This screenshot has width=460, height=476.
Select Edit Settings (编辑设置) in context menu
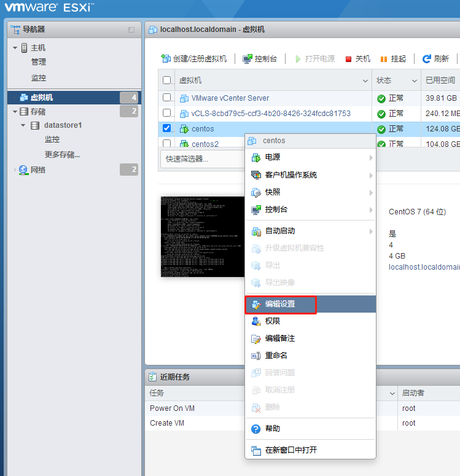(310, 304)
